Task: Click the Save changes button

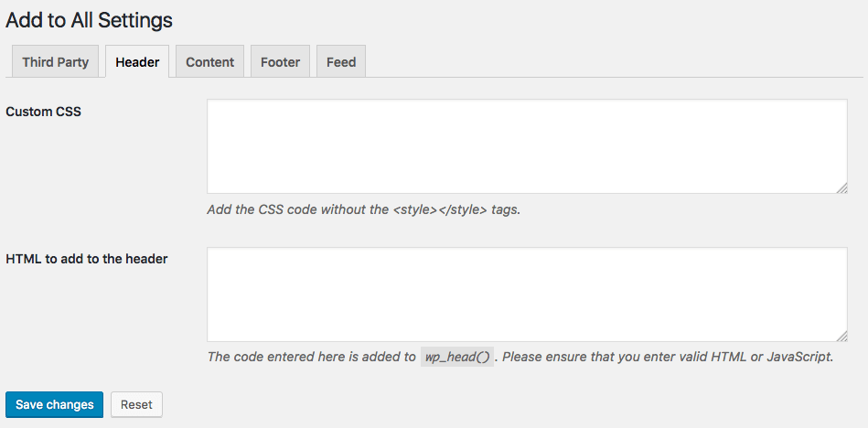Action: [x=54, y=405]
